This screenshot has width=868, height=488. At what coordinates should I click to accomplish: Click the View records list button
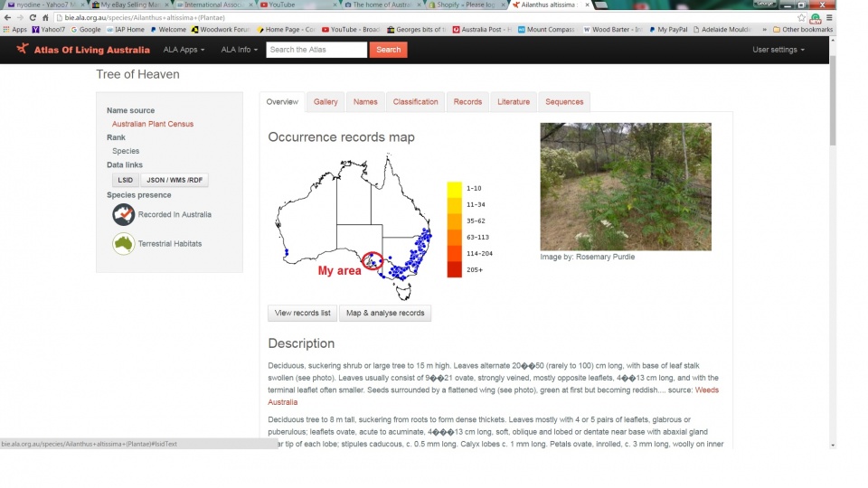(302, 313)
